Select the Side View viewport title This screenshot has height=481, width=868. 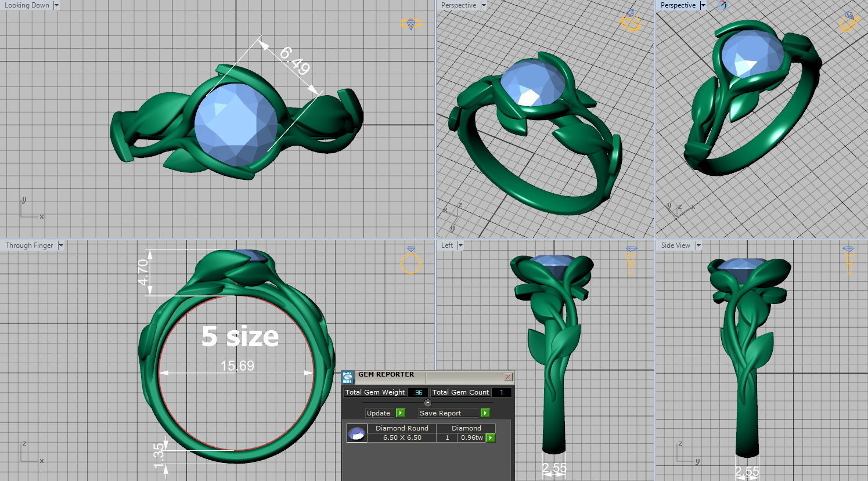point(676,245)
